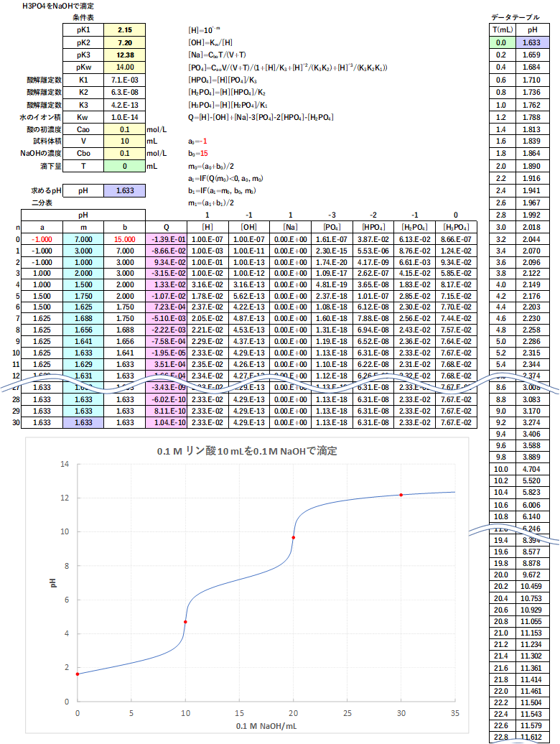The width and height of the screenshot is (560, 744).
Task: Click the Q column header in the bisection table
Action: 166,227
